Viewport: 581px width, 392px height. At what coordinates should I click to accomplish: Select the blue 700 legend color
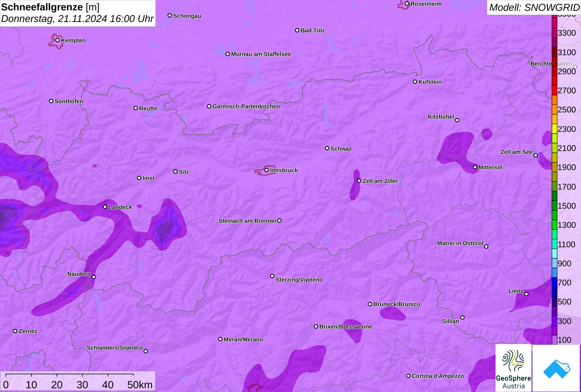(554, 282)
